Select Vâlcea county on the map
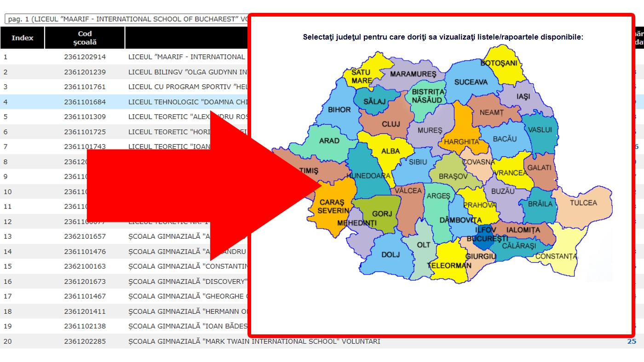Image resolution: width=644 pixels, height=362 pixels. coord(408,190)
